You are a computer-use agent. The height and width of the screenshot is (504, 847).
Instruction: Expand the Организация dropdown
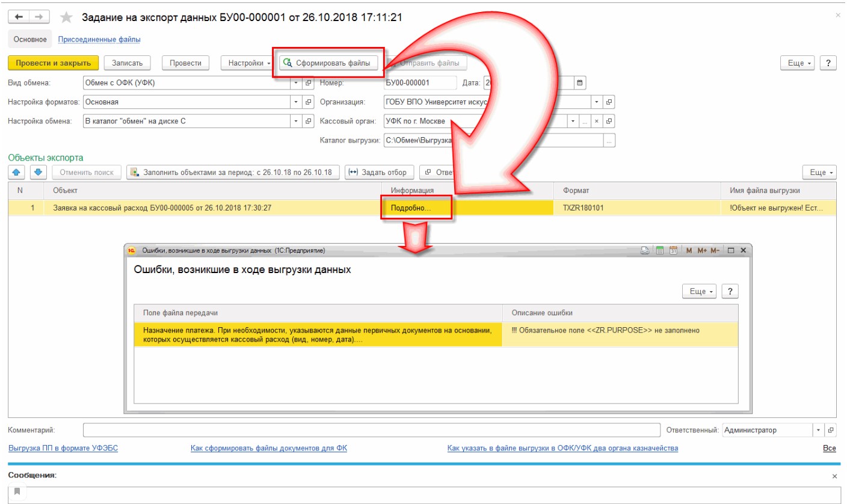coord(597,102)
